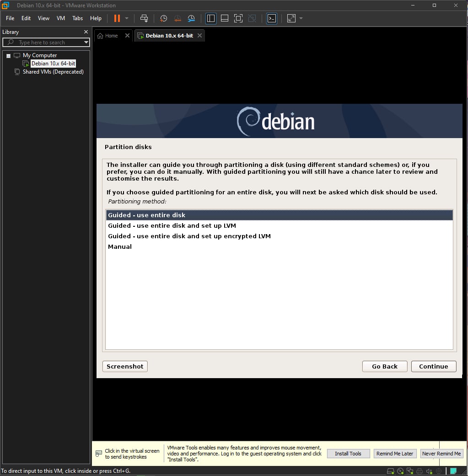Viewport: 468px width, 476px height.
Task: Take a snapshot of this virtual machine
Action: pyautogui.click(x=163, y=18)
